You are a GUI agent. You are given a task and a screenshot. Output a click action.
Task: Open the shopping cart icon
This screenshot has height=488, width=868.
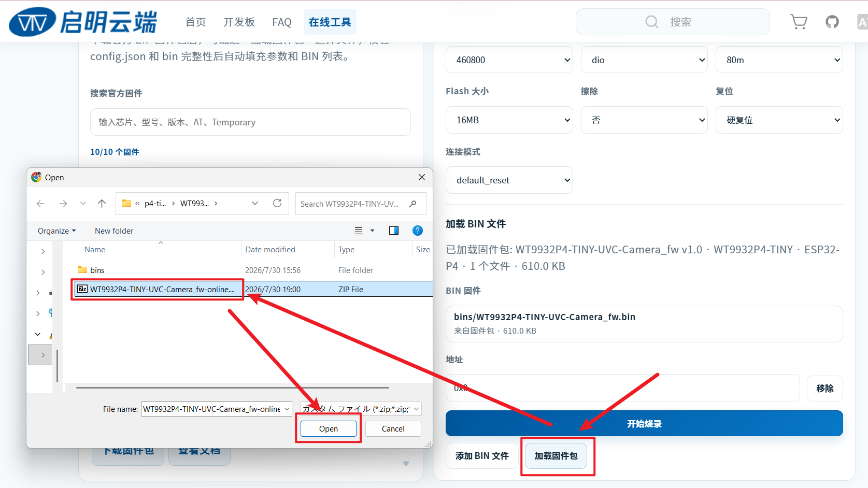pyautogui.click(x=799, y=22)
